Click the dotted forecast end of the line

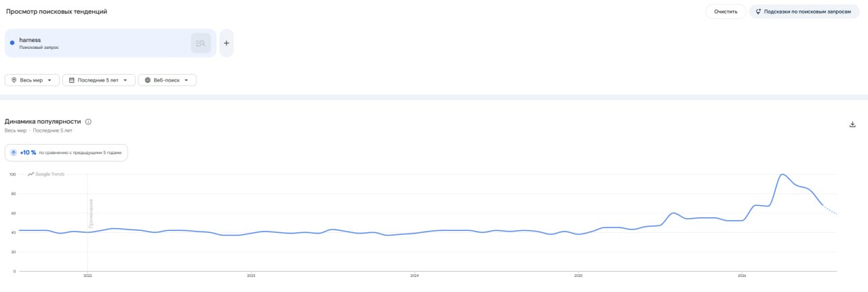pos(831,210)
